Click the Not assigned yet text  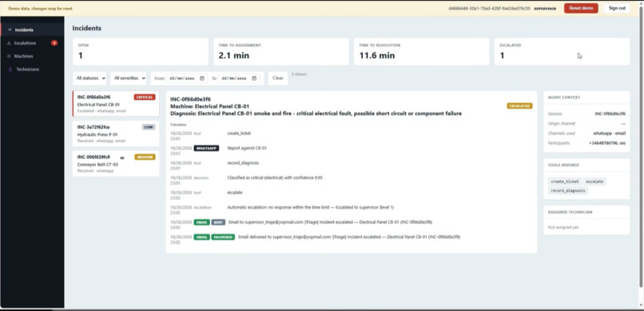pos(563,227)
